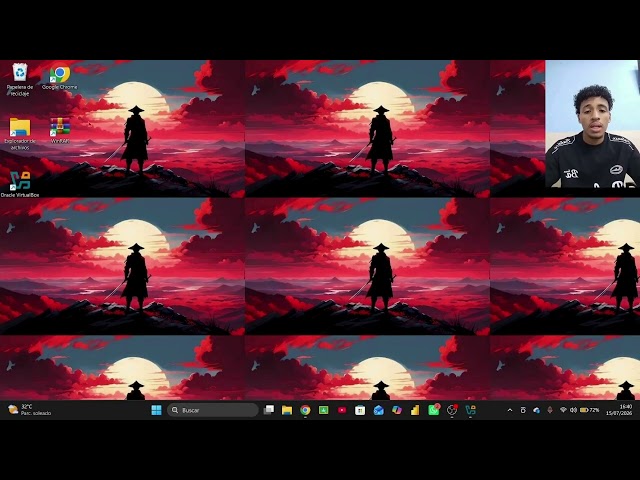Open the OBS Studio taskbar icon
This screenshot has width=640, height=480.
(x=452, y=410)
